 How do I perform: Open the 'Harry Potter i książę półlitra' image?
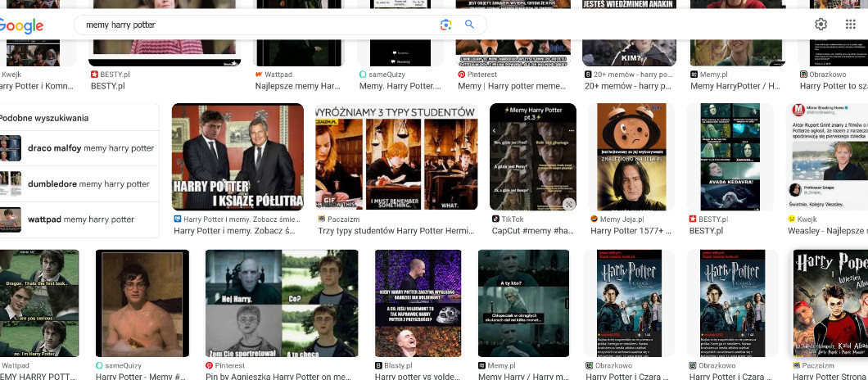click(237, 156)
